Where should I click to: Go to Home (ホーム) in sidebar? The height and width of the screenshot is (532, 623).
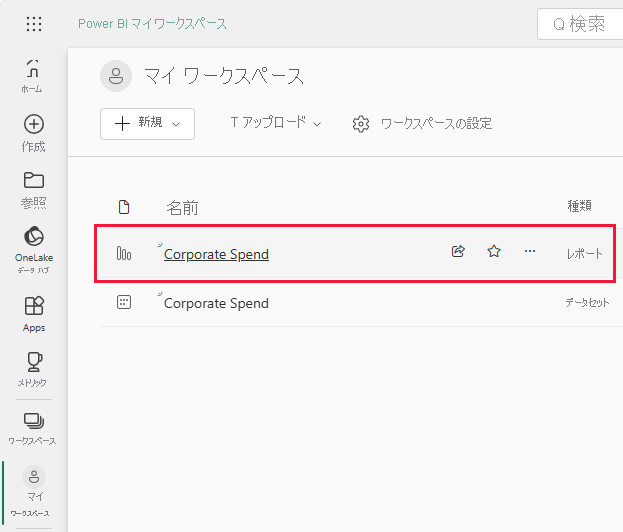(32, 76)
